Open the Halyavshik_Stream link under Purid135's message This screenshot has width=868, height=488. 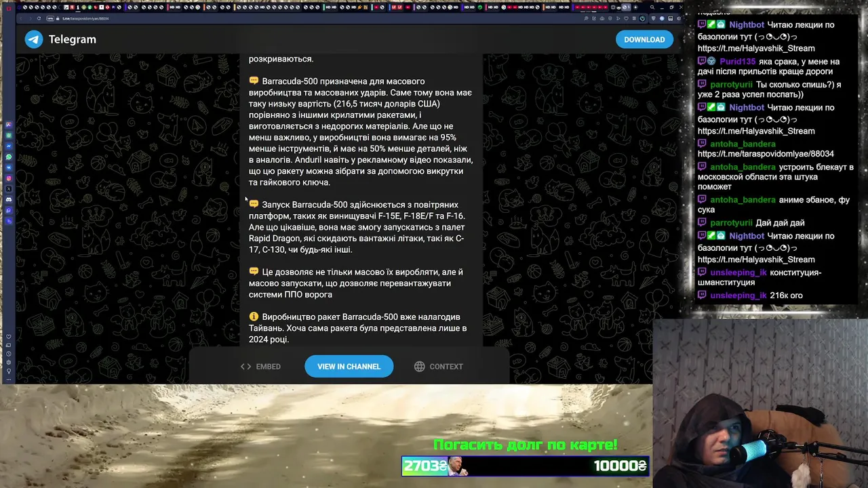tap(756, 131)
